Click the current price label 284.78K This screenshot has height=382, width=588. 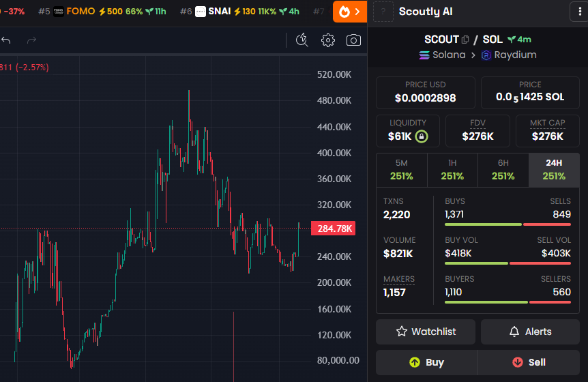point(334,229)
